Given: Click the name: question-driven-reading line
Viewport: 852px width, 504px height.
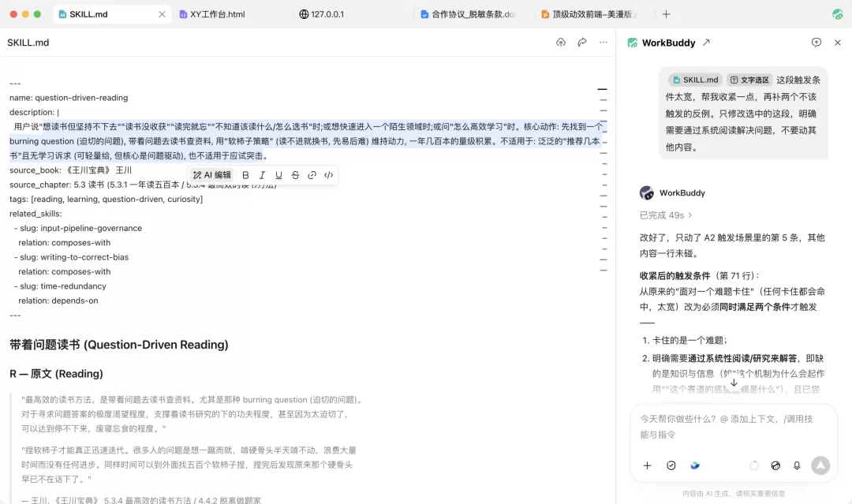Looking at the screenshot, I should 69,98.
